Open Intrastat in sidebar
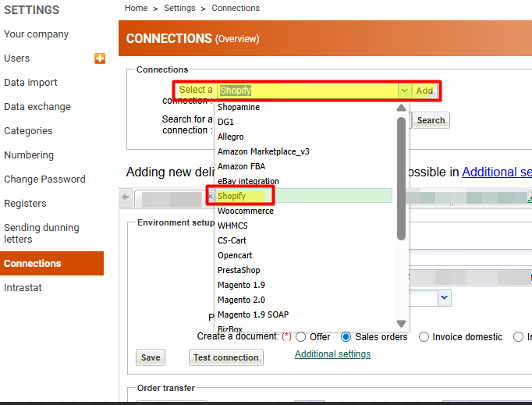 pos(23,287)
